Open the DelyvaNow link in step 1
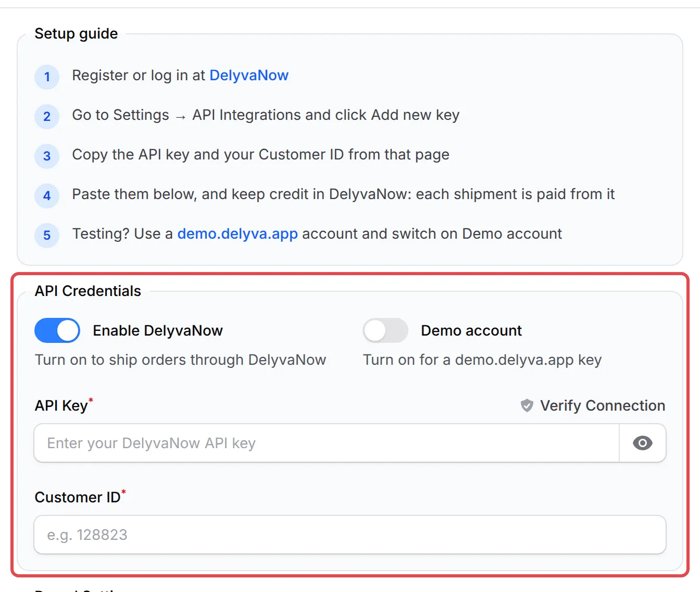Screen dimensions: 700x592 pyautogui.click(x=249, y=76)
